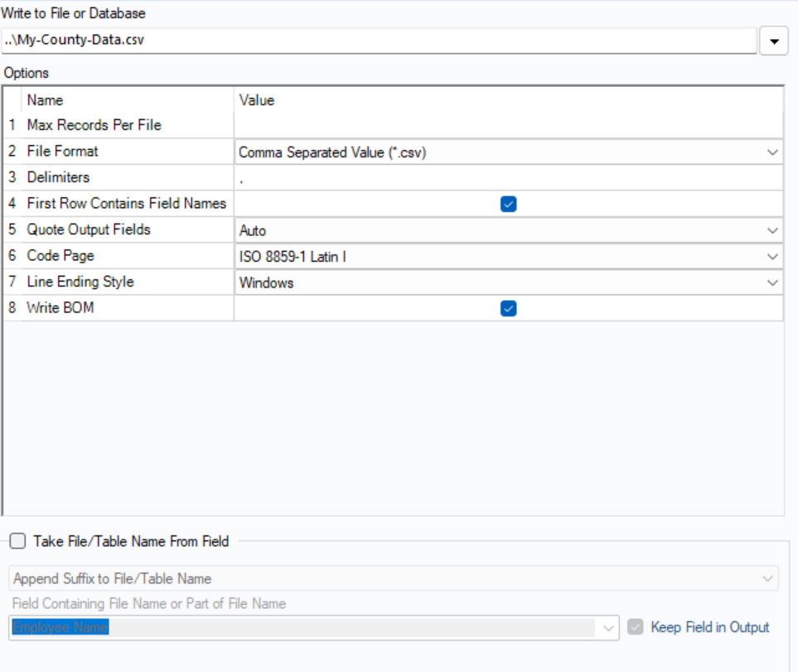Select the Max Records Per File row
Viewport: 798px width, 672px height.
click(94, 125)
